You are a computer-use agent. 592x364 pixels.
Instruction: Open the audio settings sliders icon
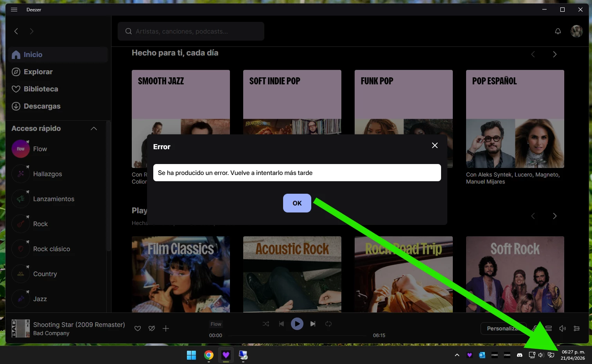point(576,328)
